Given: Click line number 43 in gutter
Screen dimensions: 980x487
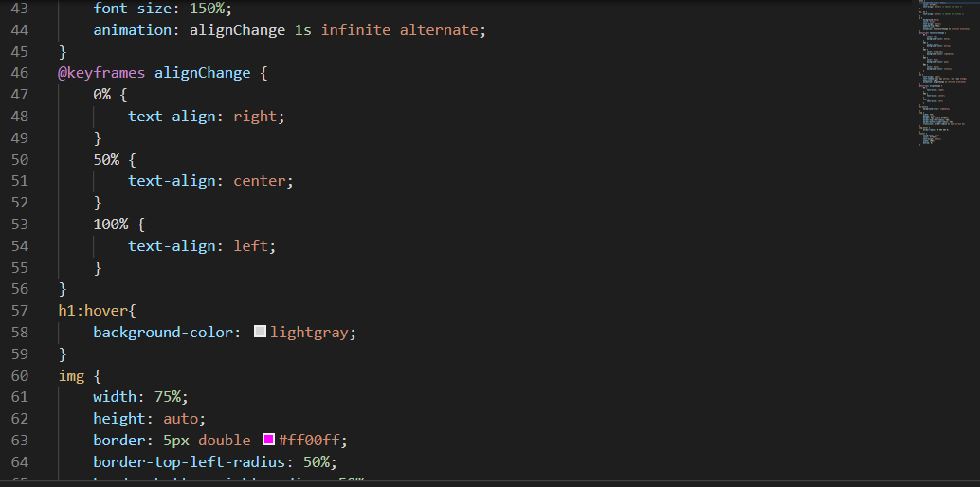Looking at the screenshot, I should pos(19,9).
